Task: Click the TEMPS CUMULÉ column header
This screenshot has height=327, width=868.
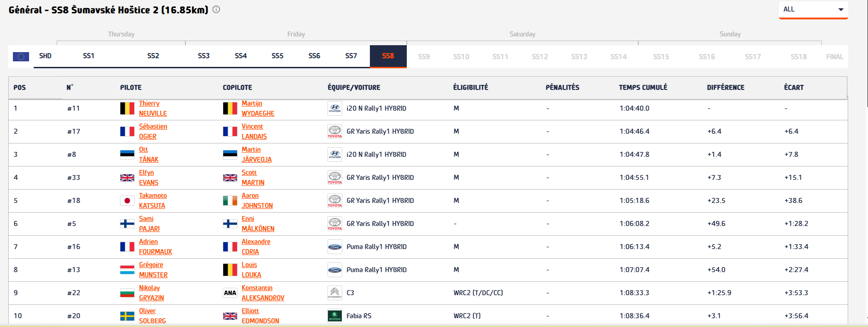Action: (643, 87)
